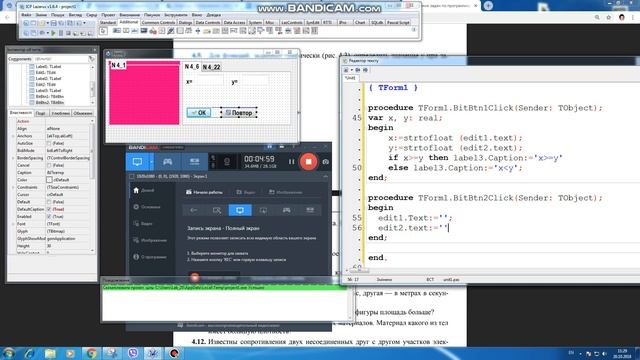Select Bandicam game recording mode gamepad icon

click(167, 162)
